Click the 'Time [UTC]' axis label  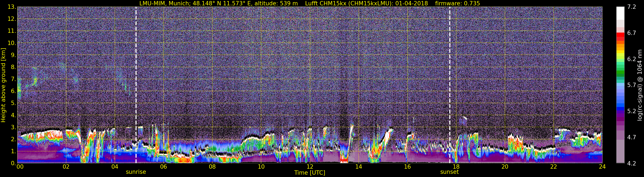click(x=310, y=173)
